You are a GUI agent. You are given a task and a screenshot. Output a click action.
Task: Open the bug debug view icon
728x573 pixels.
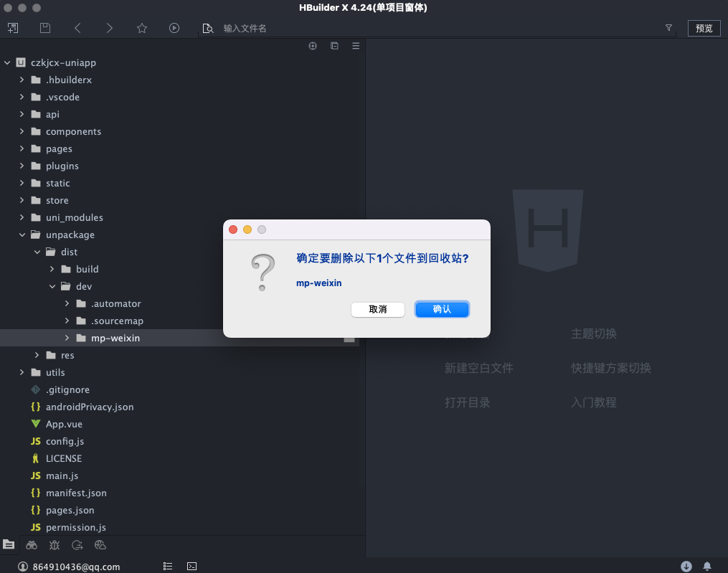[55, 545]
